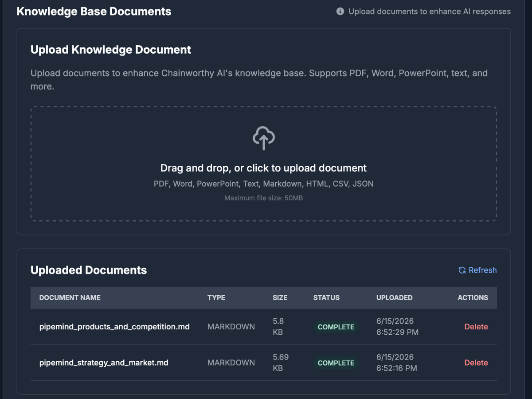Click upload date 6/15/2026 6:52:16 PM
This screenshot has height=399, width=532.
397,363
